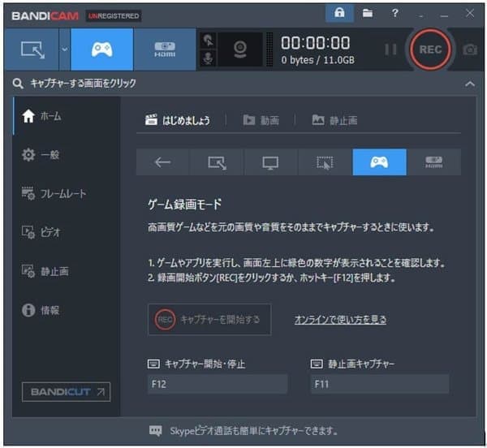Click the Skype tip chat bubble icon
487x448 pixels.
point(155,431)
